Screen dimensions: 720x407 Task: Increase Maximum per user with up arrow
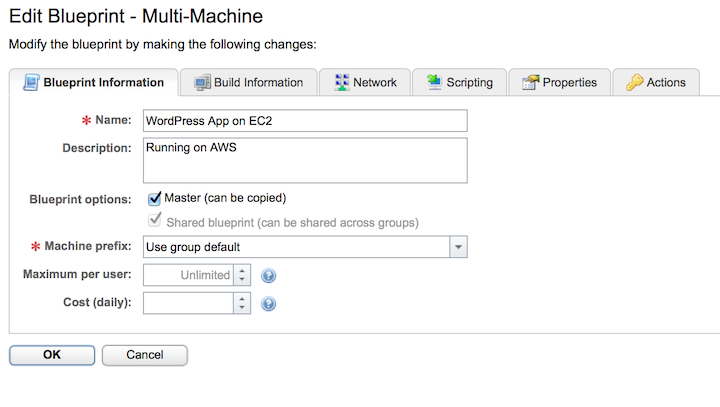click(x=241, y=270)
